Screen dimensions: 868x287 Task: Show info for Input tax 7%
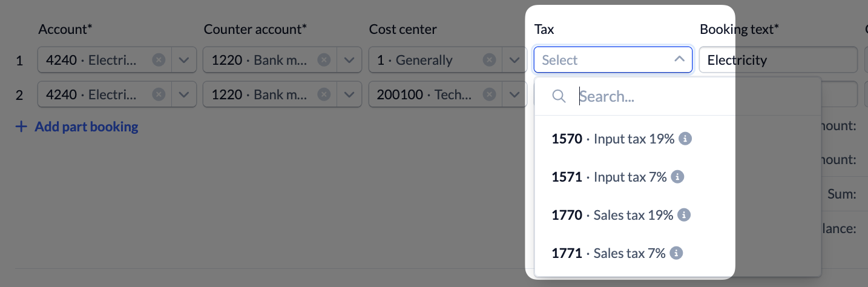678,177
